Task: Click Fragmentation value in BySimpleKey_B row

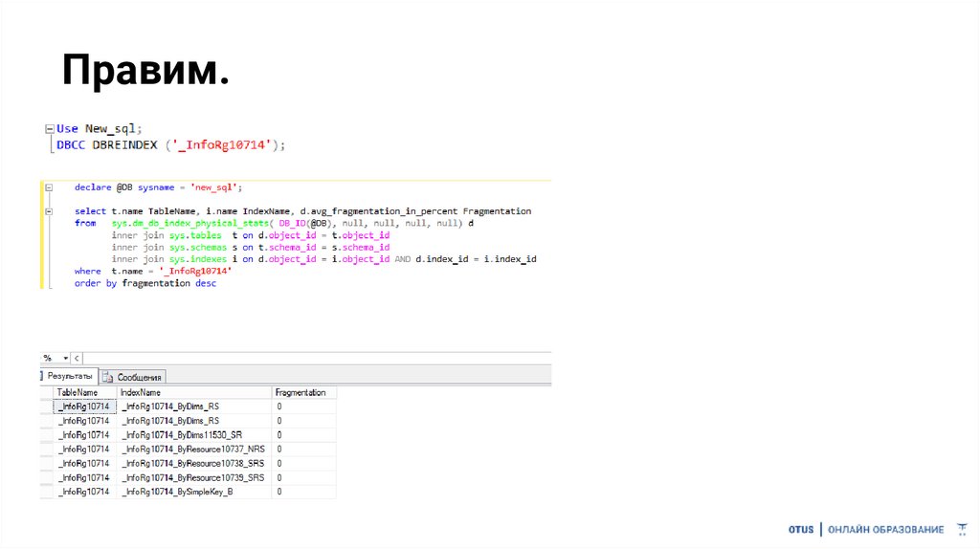Action: pos(303,493)
